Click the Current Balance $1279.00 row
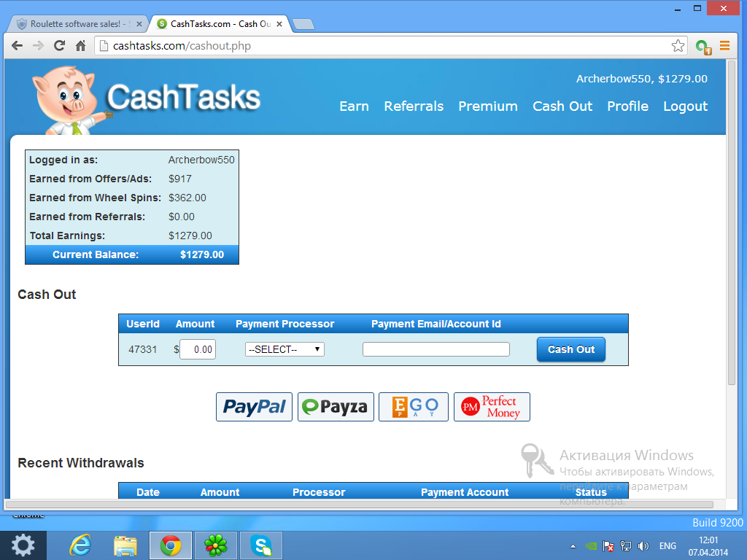The height and width of the screenshot is (560, 747). click(132, 254)
